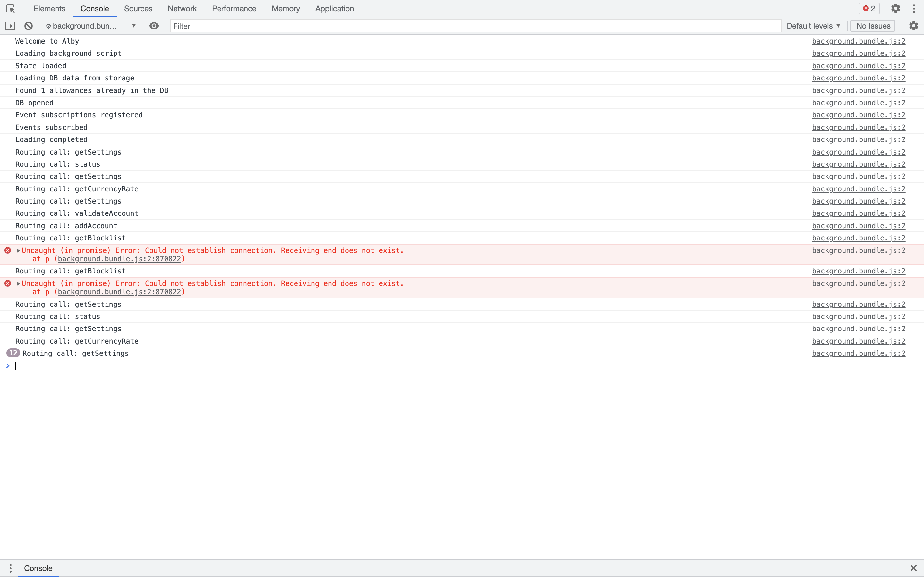Viewport: 924px width, 577px height.
Task: Click the repeat count badge showing 12
Action: point(13,353)
